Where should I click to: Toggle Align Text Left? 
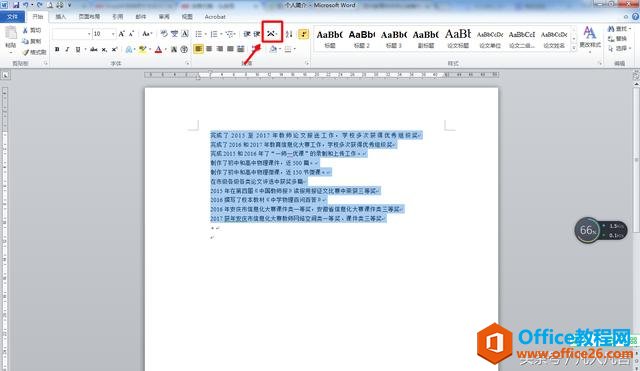pyautogui.click(x=198, y=49)
